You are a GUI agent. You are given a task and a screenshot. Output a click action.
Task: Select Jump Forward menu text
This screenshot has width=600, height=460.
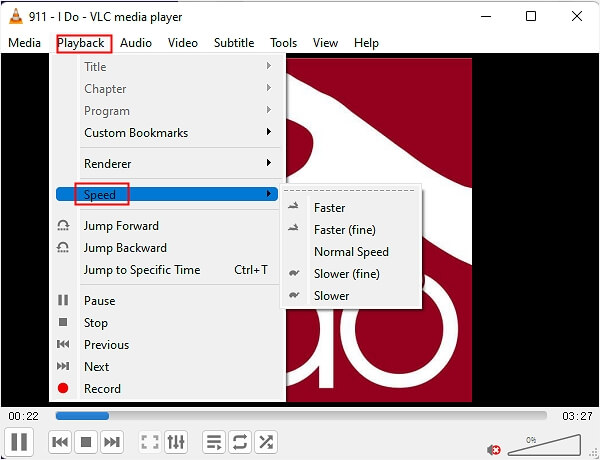(121, 226)
